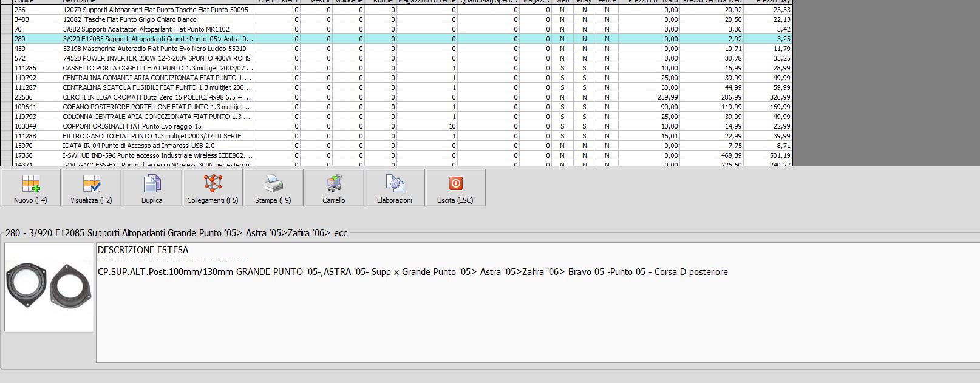Image resolution: width=980 pixels, height=383 pixels.
Task: Click price cell '10,71'
Action: click(712, 49)
